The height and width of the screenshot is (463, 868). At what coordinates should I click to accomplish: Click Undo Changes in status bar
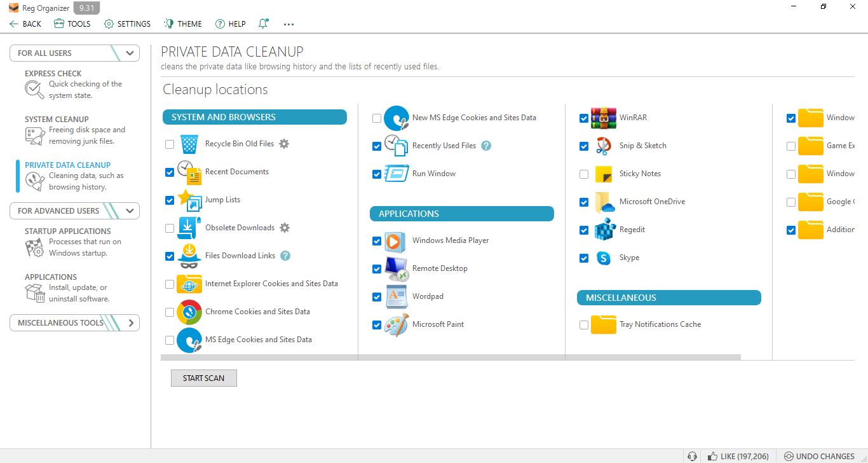click(x=819, y=456)
